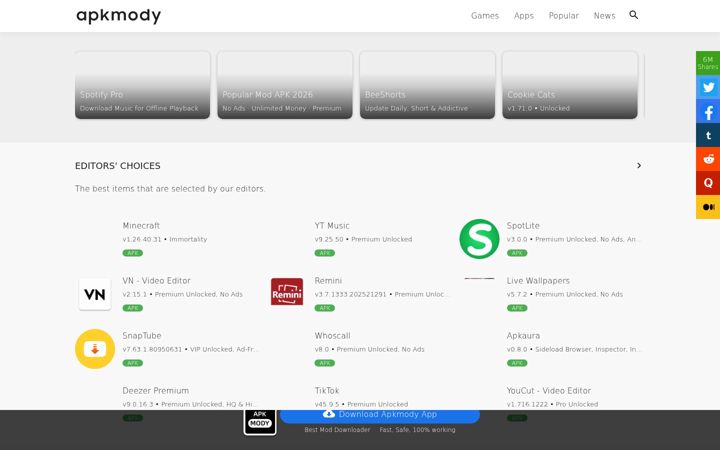The height and width of the screenshot is (450, 720).
Task: Click the SpotLite green S icon
Action: click(x=479, y=239)
